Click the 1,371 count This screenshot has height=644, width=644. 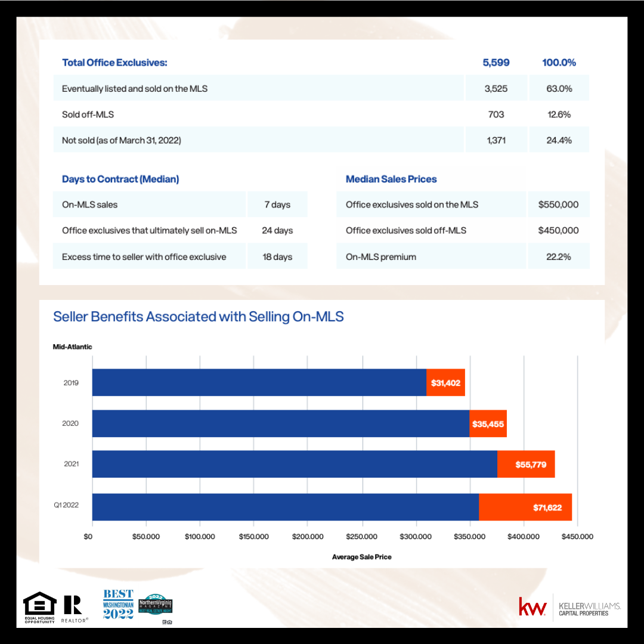pyautogui.click(x=496, y=141)
